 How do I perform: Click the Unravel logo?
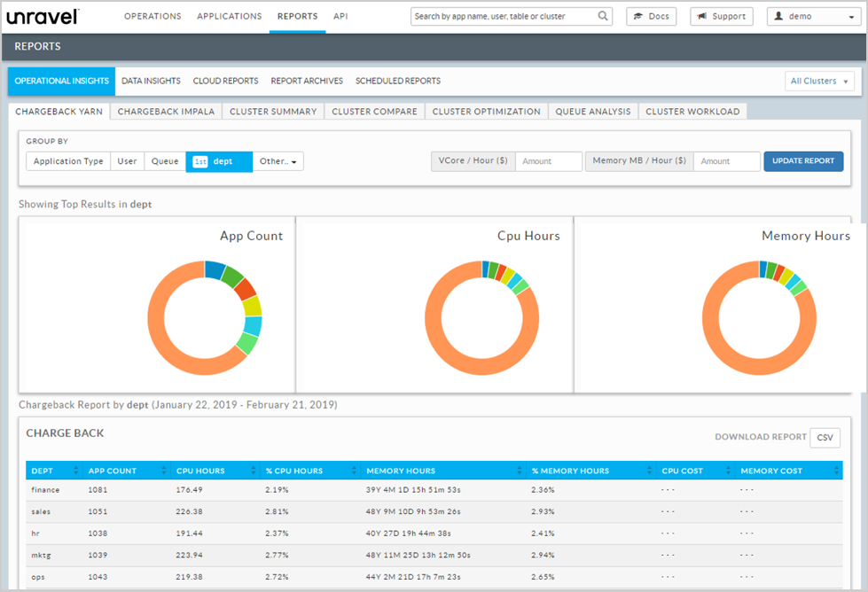coord(42,15)
